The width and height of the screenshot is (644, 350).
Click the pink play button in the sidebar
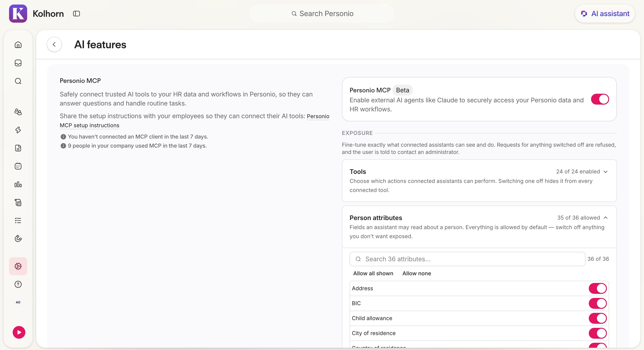pos(19,332)
